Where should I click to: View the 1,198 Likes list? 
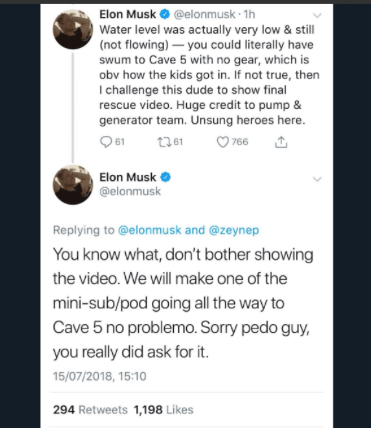163,410
